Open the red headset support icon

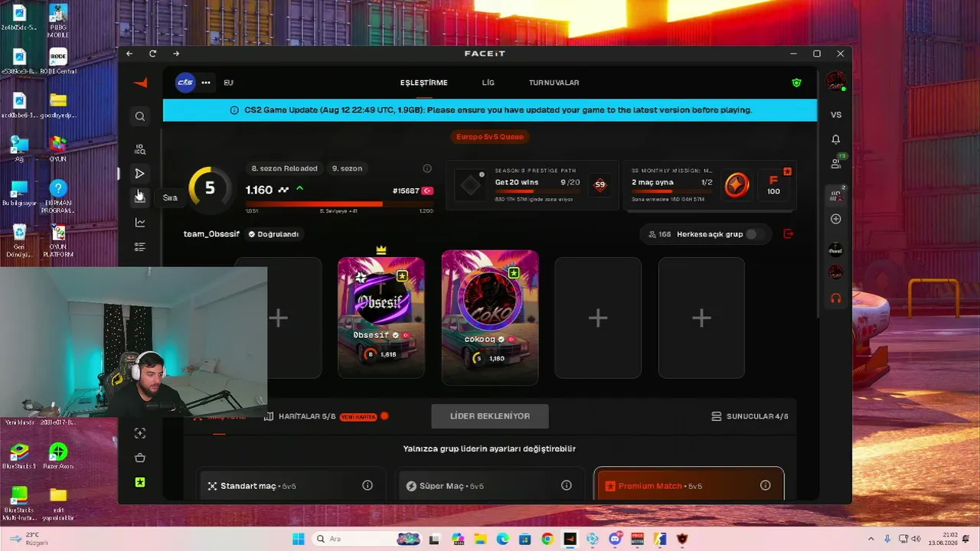836,298
